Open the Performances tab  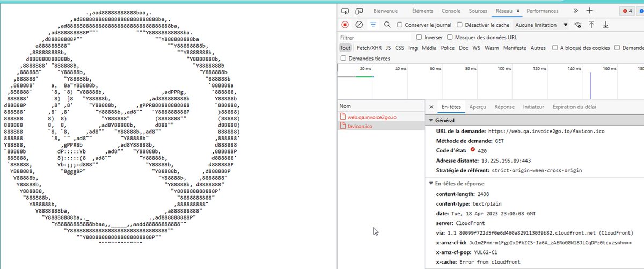[x=543, y=11]
